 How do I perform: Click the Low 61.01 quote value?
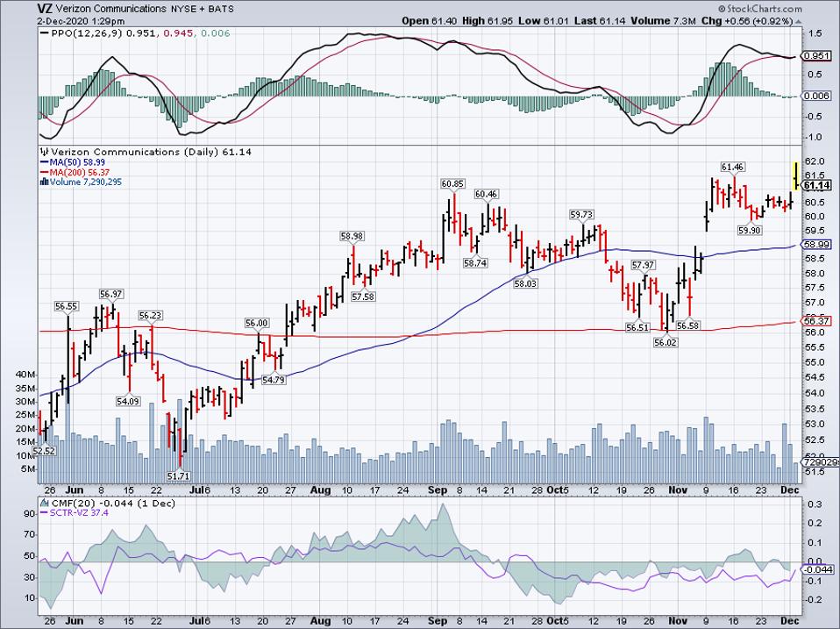tap(544, 21)
